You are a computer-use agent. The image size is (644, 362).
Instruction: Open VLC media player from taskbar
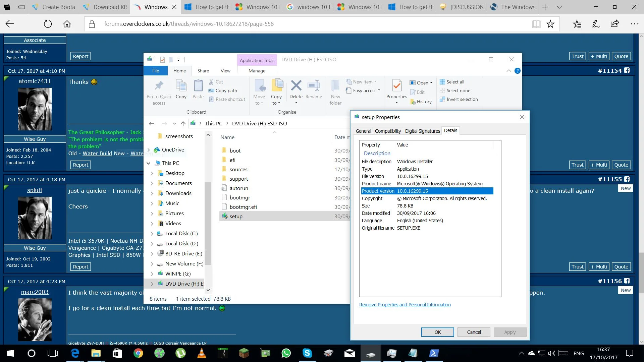202,353
